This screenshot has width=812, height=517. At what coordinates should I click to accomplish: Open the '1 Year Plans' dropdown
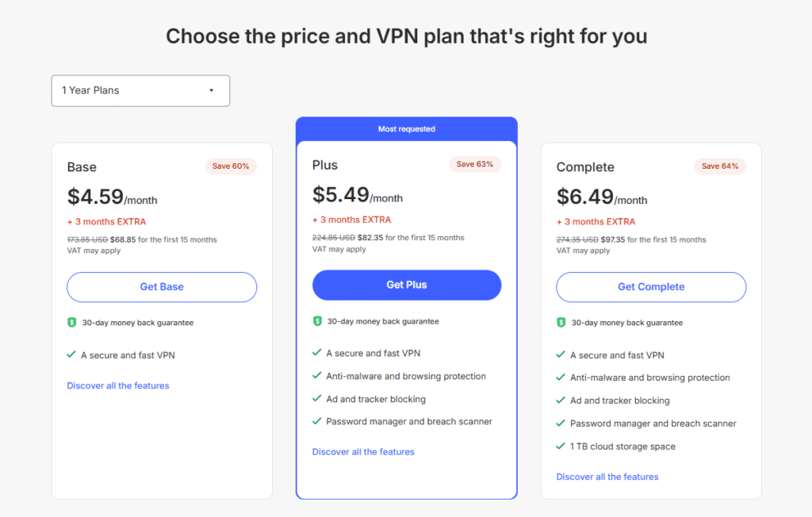(x=140, y=90)
